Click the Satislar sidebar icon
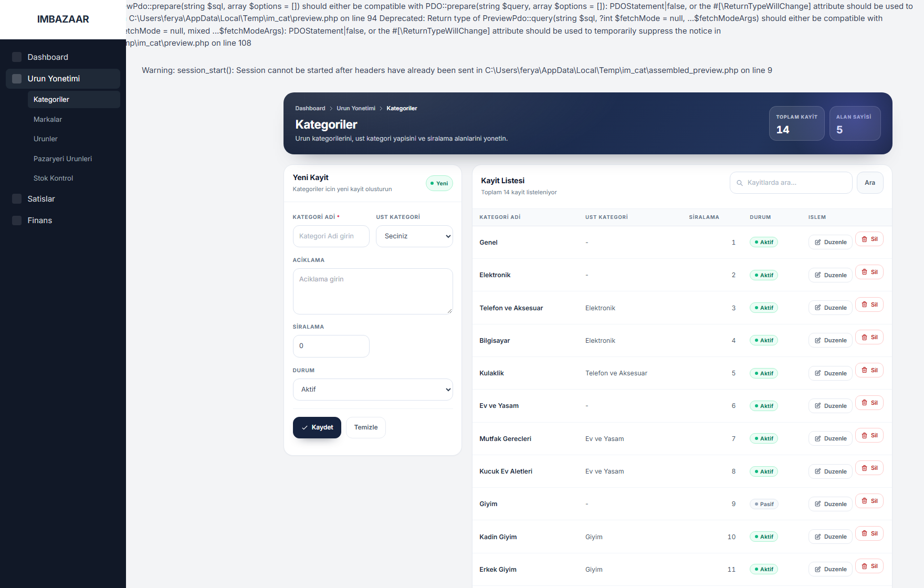 (17, 199)
